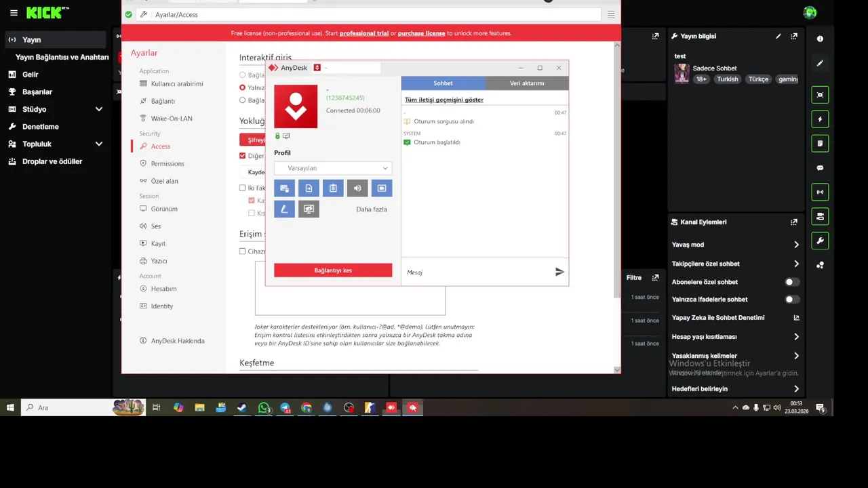Click the Bağlantıyı kes button
The width and height of the screenshot is (868, 488).
(333, 270)
